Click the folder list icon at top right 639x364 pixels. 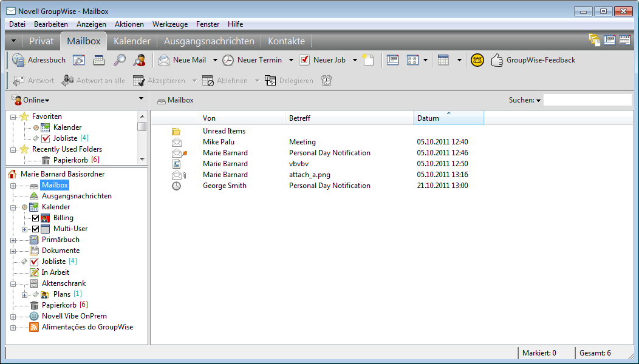pos(595,40)
